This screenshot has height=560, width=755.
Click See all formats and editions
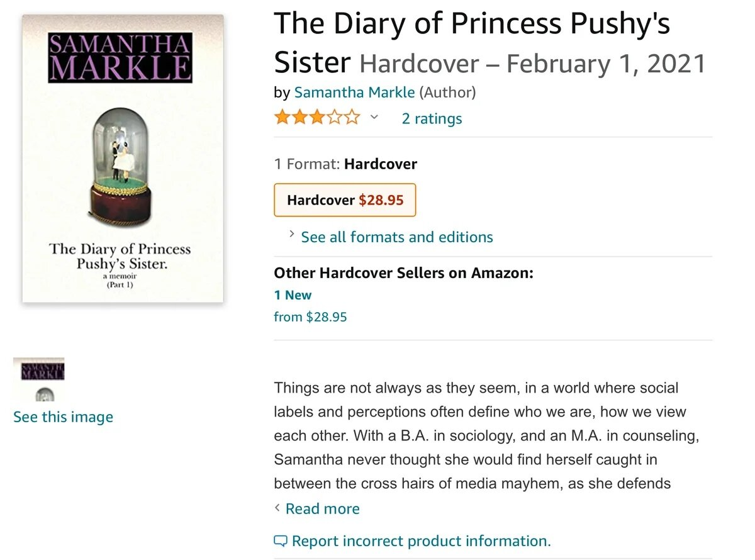tap(397, 237)
